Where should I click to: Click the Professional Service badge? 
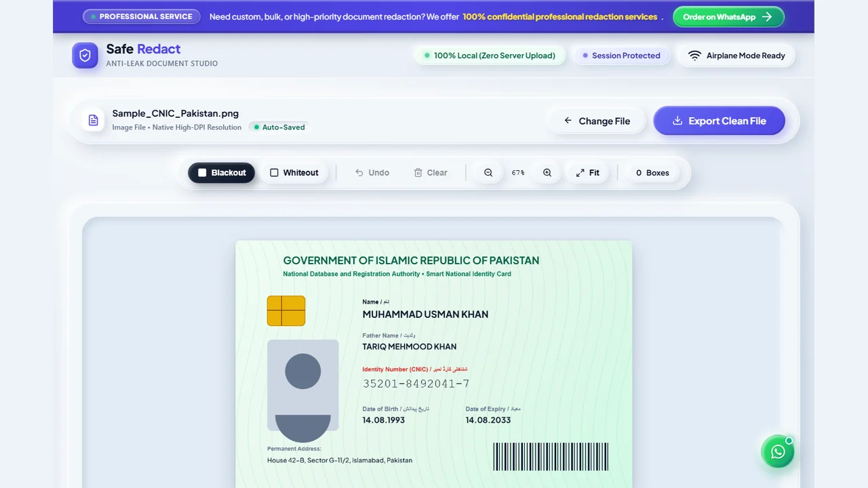click(142, 16)
